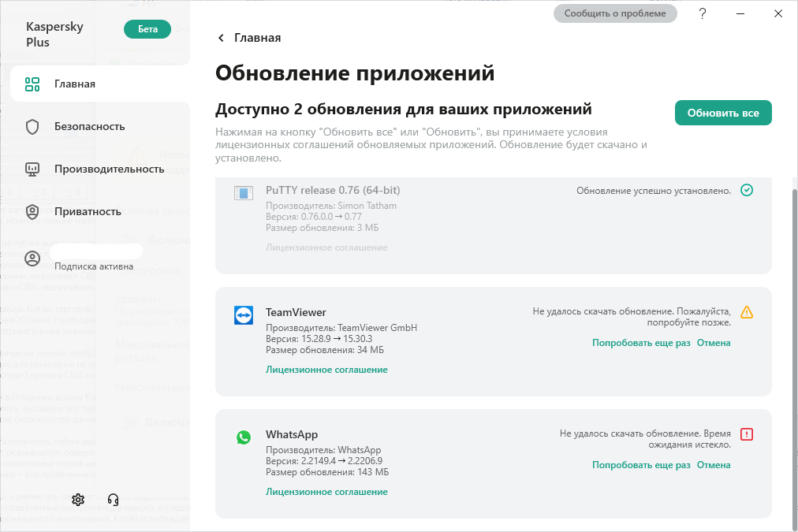The height and width of the screenshot is (532, 798).
Task: Click the Безопасность shield icon
Action: tap(32, 127)
